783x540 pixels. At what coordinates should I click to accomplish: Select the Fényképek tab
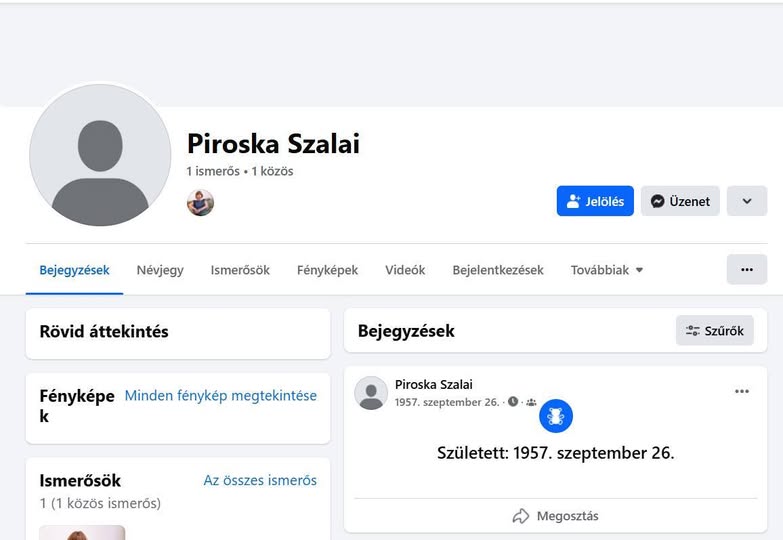[x=327, y=270]
